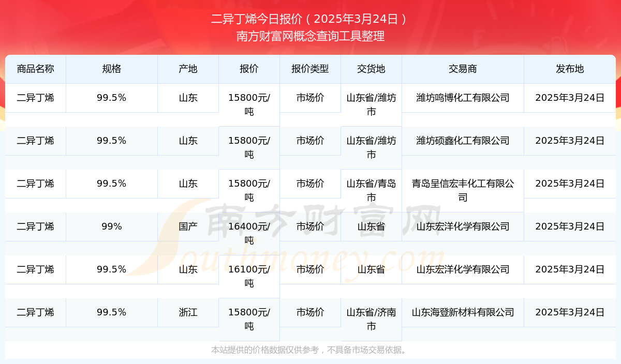This screenshot has width=621, height=364.
Task: Click the 99% specification cell
Action: [x=112, y=226]
